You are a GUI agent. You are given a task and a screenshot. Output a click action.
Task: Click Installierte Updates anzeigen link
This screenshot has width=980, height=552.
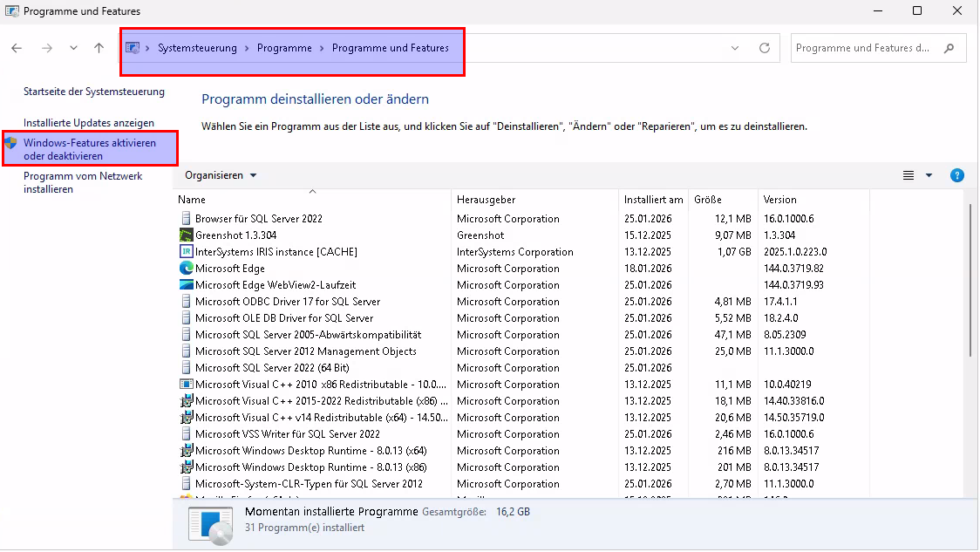click(x=89, y=123)
